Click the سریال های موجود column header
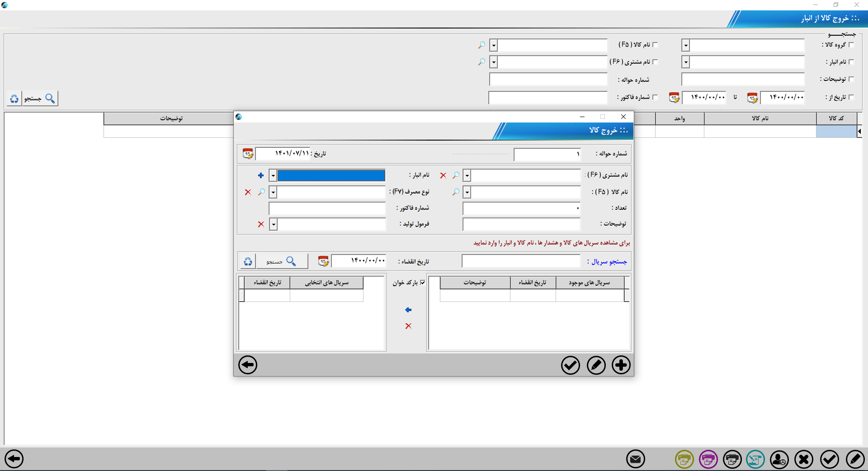Screen dimensions: 868x471 (x=590, y=282)
